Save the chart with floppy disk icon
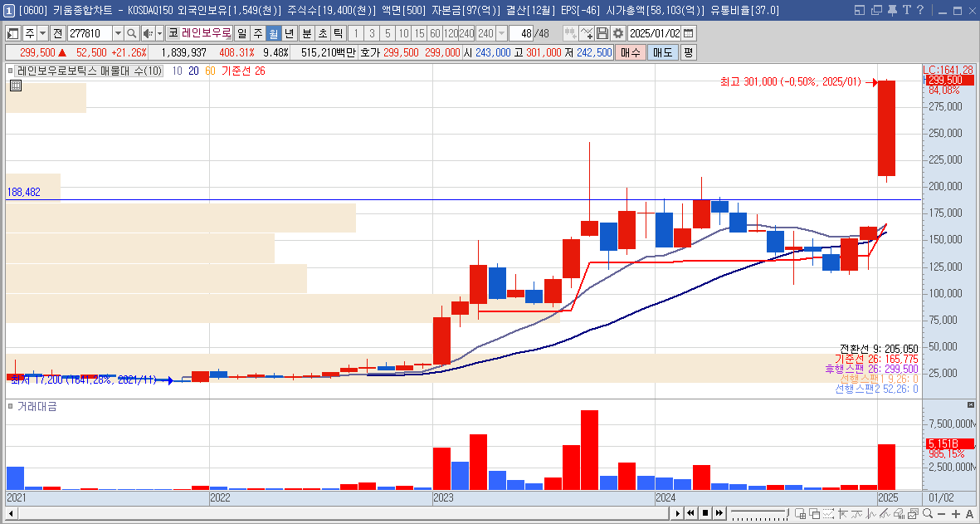Screen dimensions: 980x524 click(x=602, y=33)
